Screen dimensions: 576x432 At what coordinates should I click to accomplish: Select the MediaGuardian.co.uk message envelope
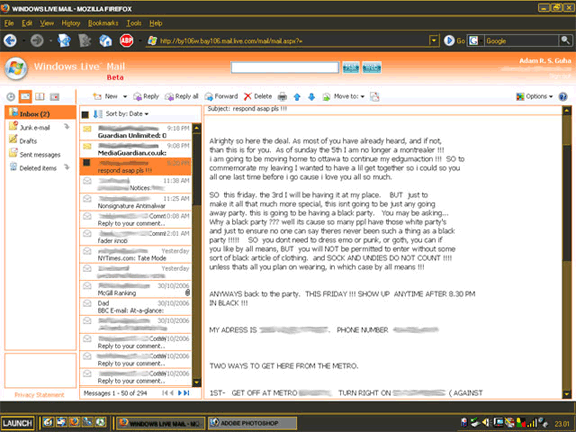click(87, 147)
